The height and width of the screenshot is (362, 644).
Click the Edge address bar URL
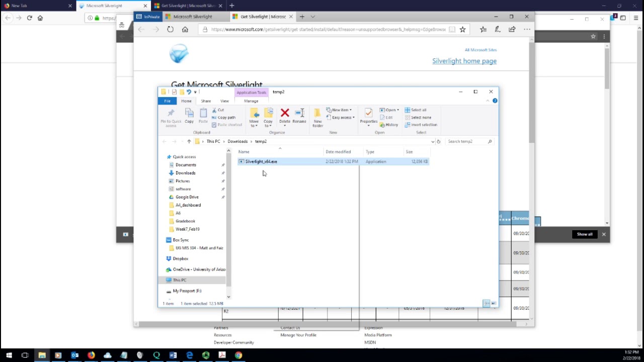click(x=329, y=30)
